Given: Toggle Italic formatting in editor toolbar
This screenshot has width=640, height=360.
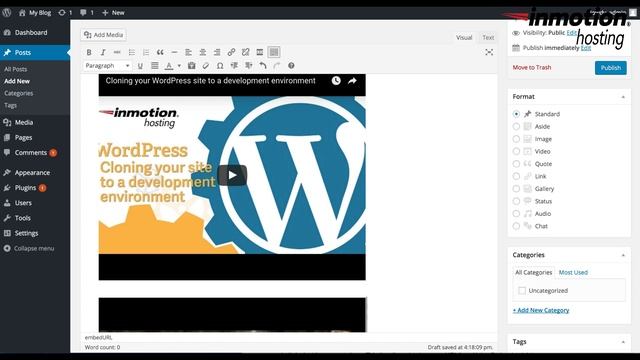Looking at the screenshot, I should [103, 52].
